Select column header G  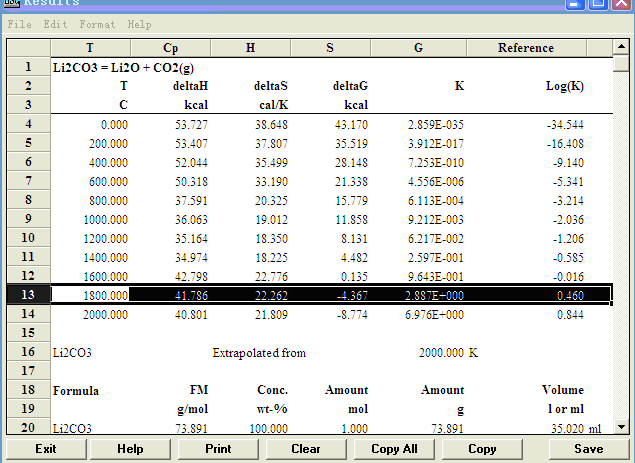tap(418, 48)
